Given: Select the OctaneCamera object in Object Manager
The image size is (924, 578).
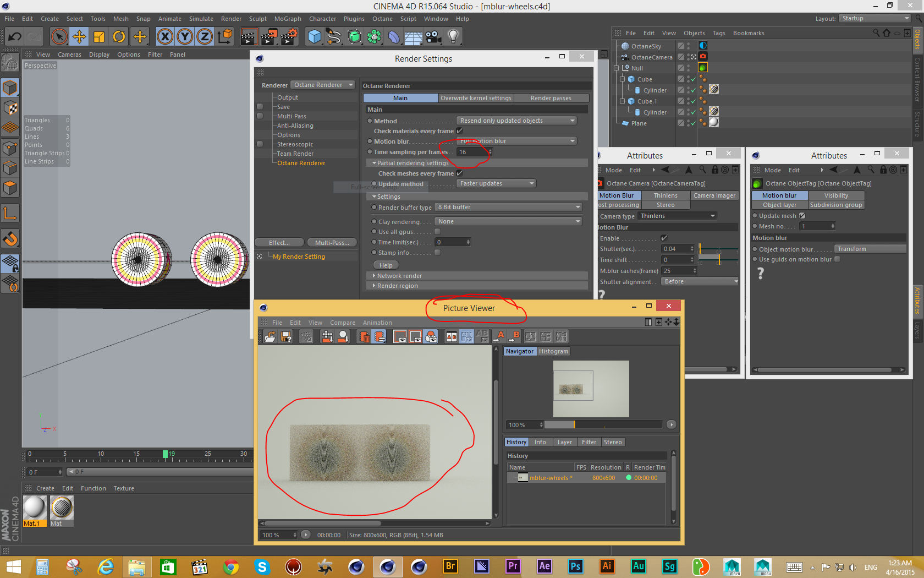Looking at the screenshot, I should click(652, 57).
